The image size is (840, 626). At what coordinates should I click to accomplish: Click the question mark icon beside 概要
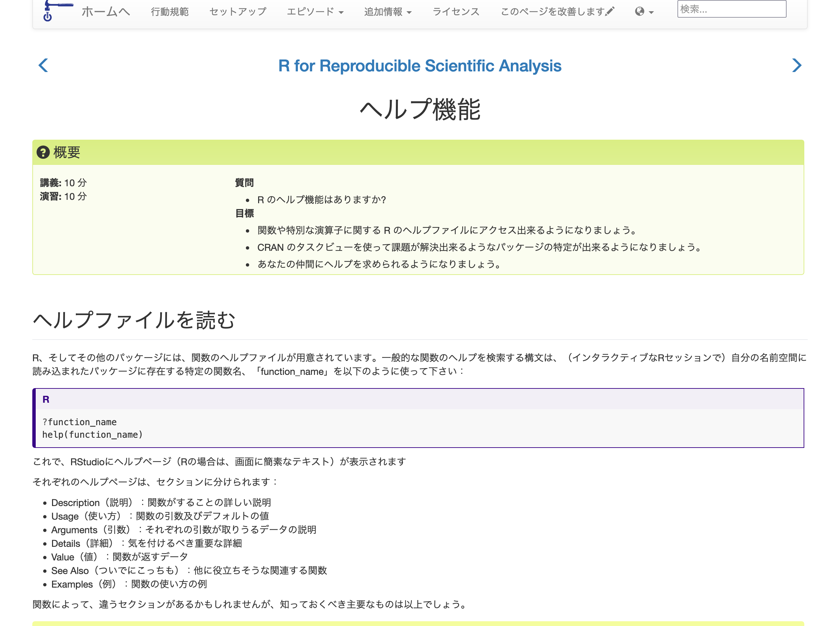[x=43, y=153]
